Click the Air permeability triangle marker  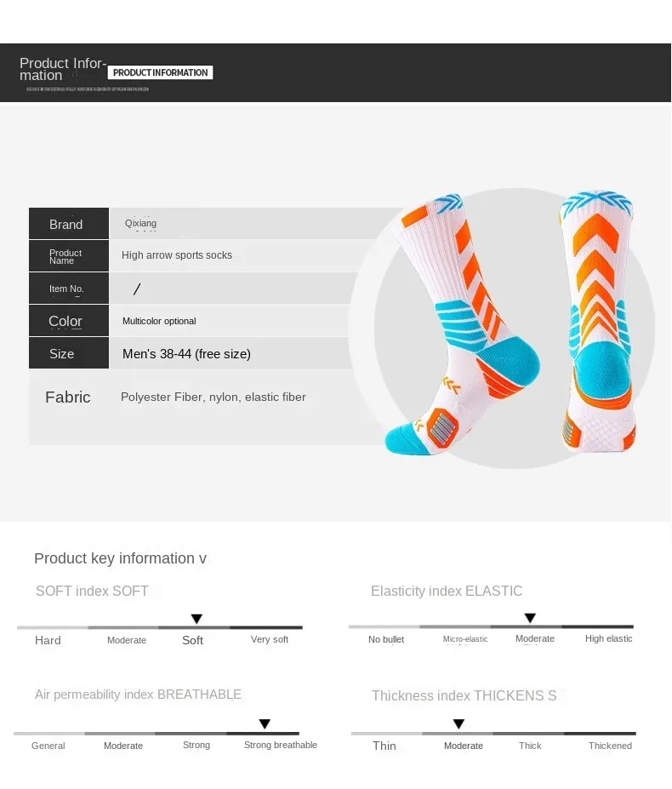coord(265,724)
